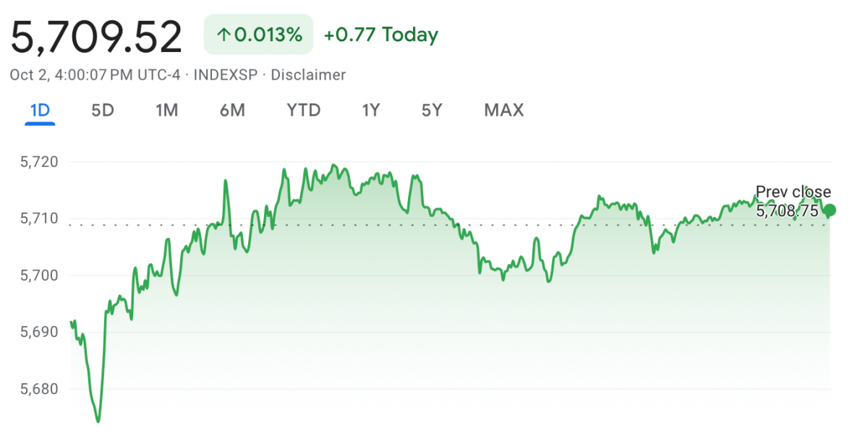Select the MAX history tab

click(x=503, y=110)
